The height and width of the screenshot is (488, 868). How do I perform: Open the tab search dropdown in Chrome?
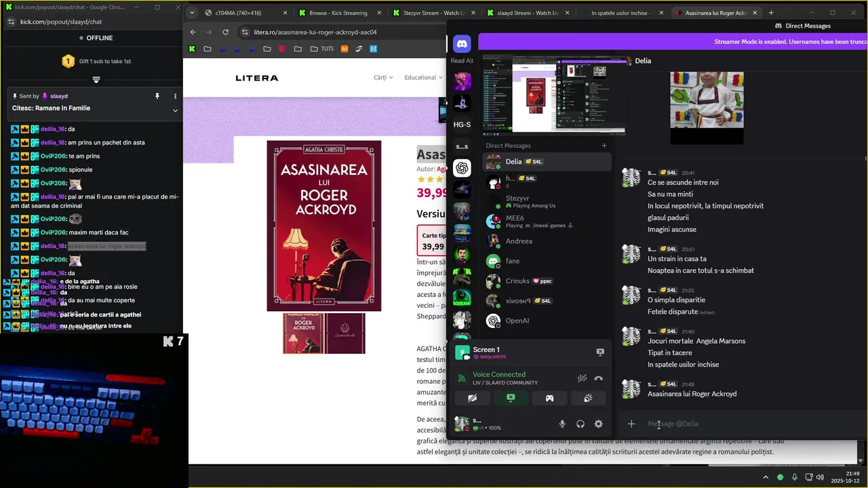(192, 13)
